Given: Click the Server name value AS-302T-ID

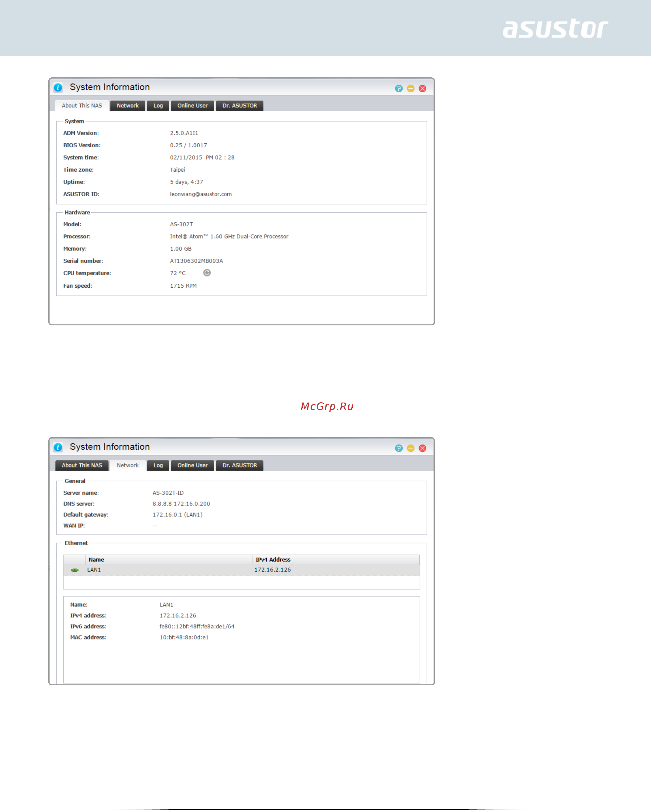Looking at the screenshot, I should [168, 493].
